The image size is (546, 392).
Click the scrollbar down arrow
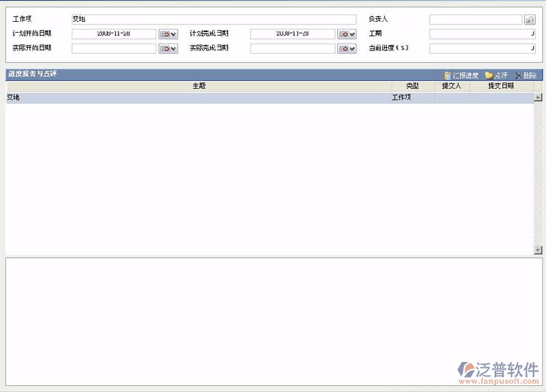click(538, 250)
